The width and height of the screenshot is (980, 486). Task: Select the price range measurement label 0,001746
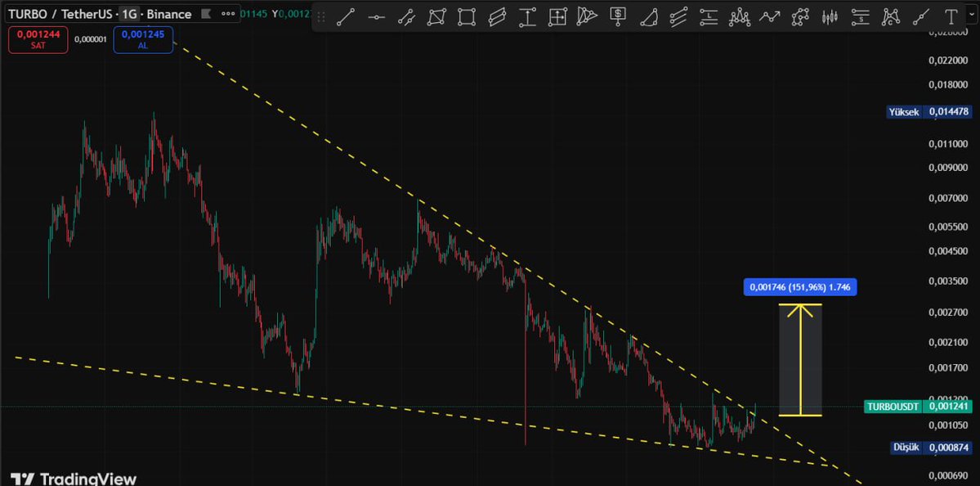[x=799, y=287]
